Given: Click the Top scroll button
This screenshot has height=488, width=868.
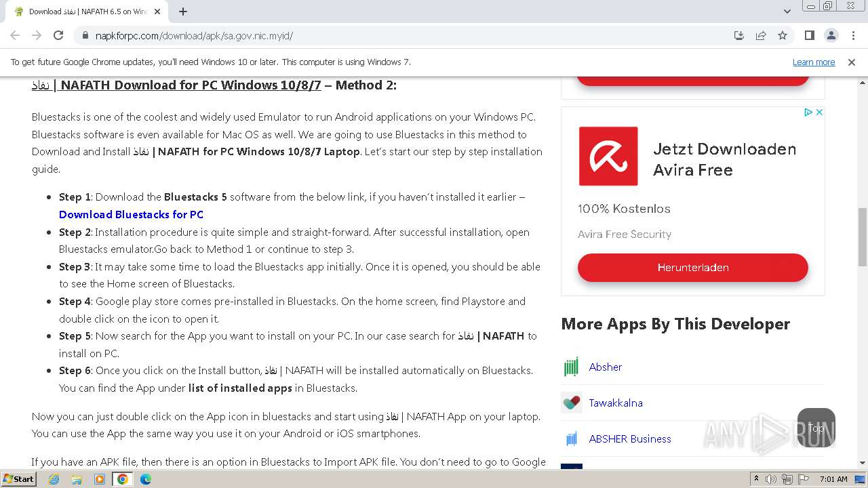Looking at the screenshot, I should click(816, 428).
